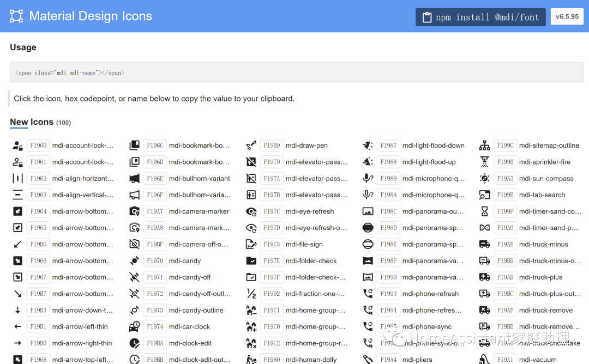Screen dimensions: 589x364
Task: Copy hex codepoint F1960
Action: (x=38, y=145)
